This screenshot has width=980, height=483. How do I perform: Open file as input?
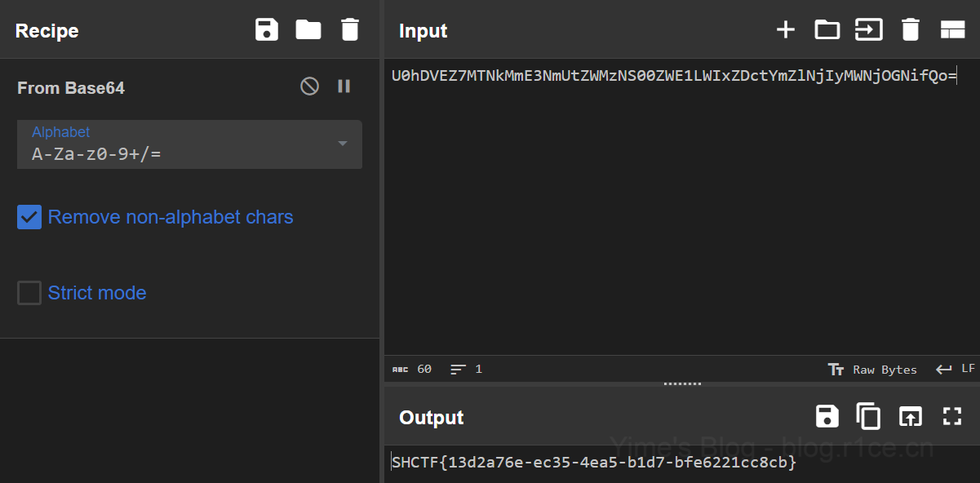click(868, 30)
